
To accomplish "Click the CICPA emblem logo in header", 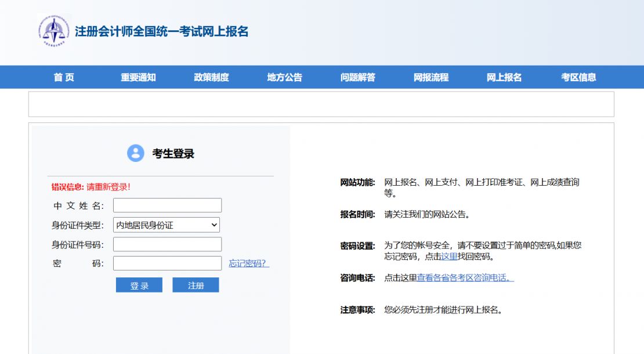I will [x=54, y=31].
